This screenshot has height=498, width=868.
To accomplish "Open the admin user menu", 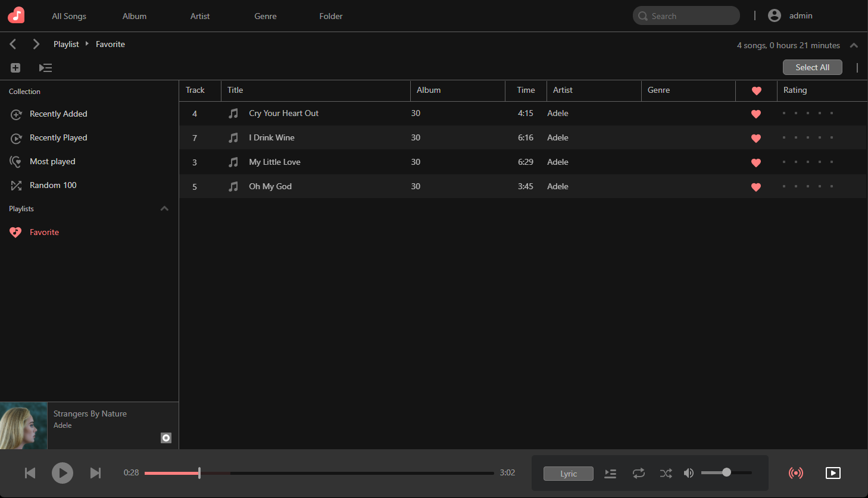I will tap(791, 16).
